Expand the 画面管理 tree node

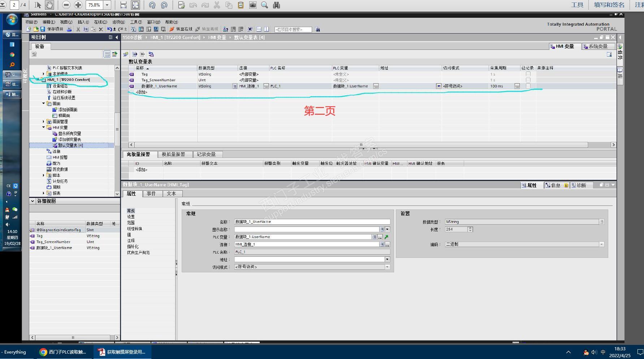click(x=44, y=122)
